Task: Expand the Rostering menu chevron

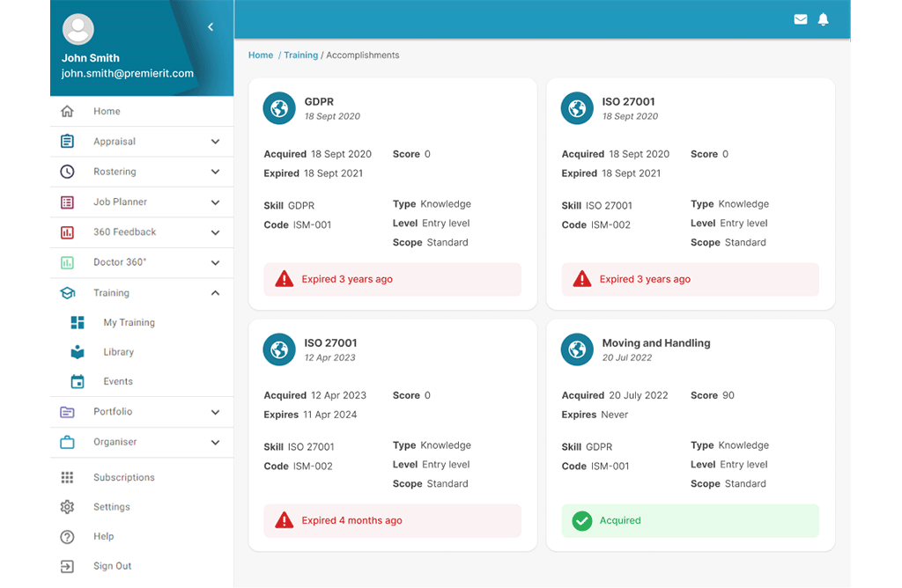Action: tap(215, 172)
